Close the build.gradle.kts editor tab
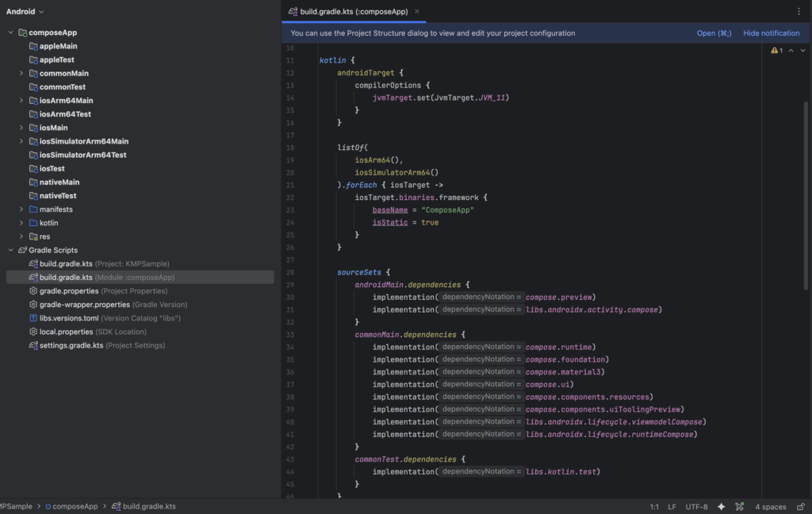This screenshot has height=514, width=812. (417, 11)
